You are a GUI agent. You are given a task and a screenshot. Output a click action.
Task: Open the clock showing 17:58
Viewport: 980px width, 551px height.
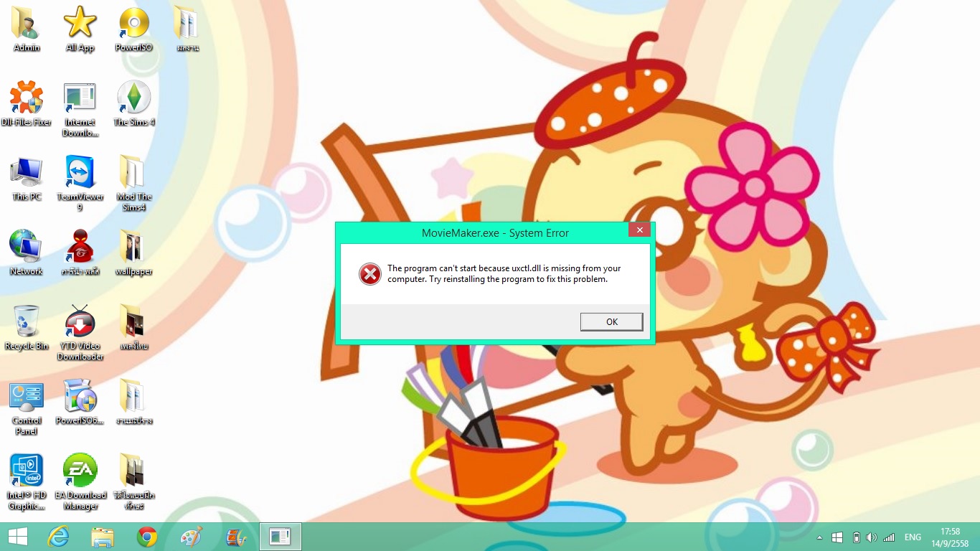pos(950,537)
